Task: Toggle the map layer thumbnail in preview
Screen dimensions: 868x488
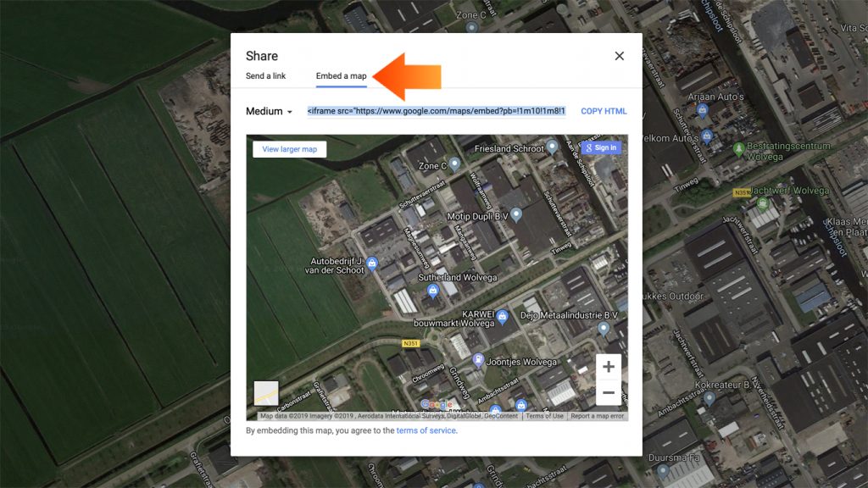Action: [x=266, y=393]
